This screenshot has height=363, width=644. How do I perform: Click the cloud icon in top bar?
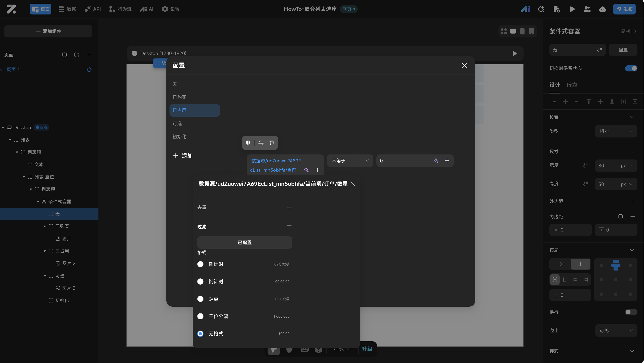[x=602, y=9]
